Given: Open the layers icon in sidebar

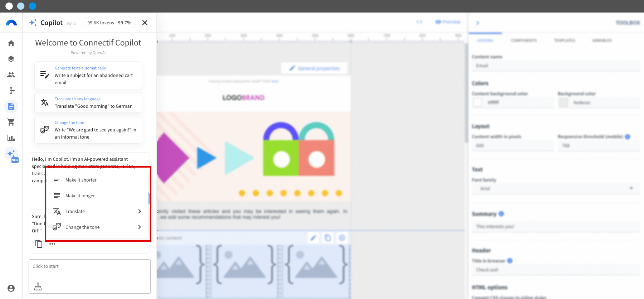Looking at the screenshot, I should [11, 59].
